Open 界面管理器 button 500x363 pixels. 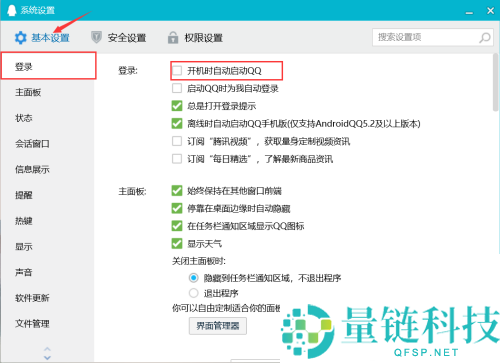(218, 326)
